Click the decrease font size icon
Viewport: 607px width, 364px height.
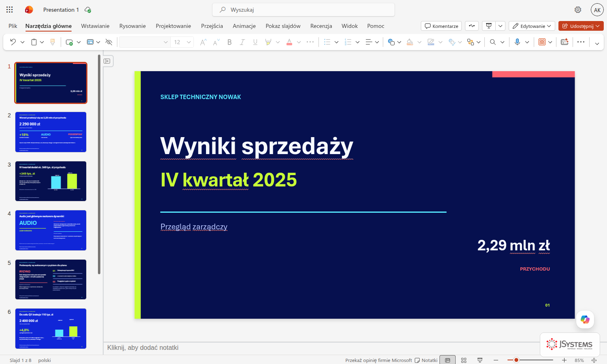216,42
